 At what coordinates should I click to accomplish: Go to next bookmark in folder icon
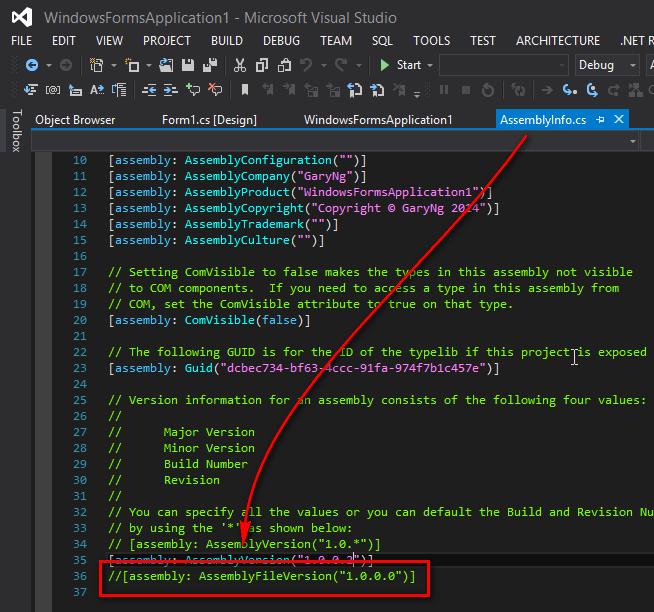333,90
